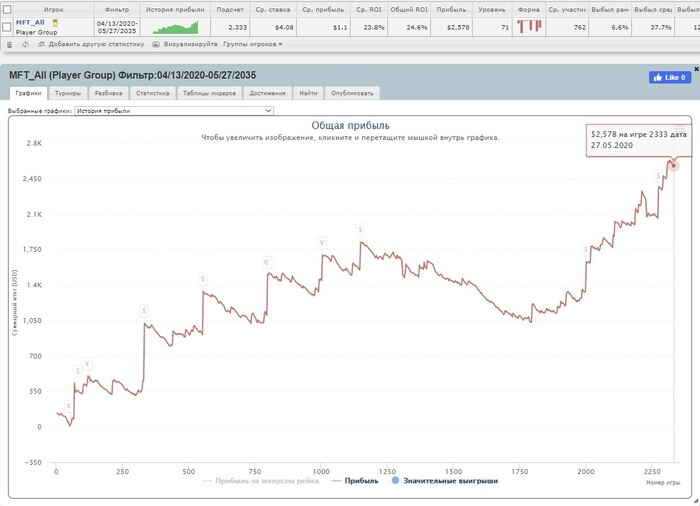Viewport: 700px width, 506px height.
Task: Click the red Форма bar thumbnail
Action: point(529,26)
